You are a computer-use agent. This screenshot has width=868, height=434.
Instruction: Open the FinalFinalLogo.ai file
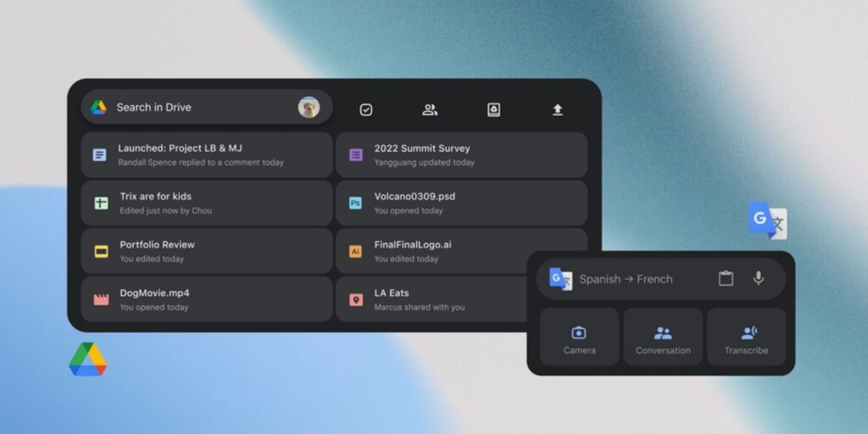462,251
